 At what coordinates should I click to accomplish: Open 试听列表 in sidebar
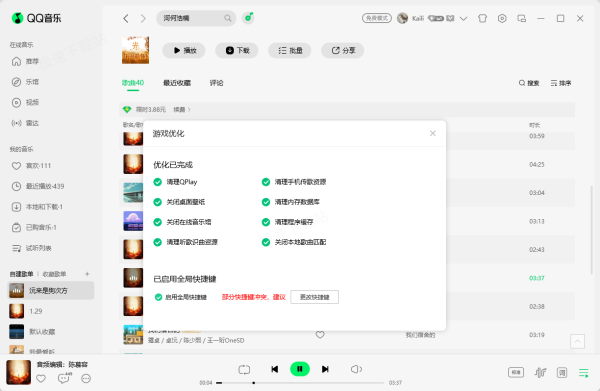click(x=31, y=248)
